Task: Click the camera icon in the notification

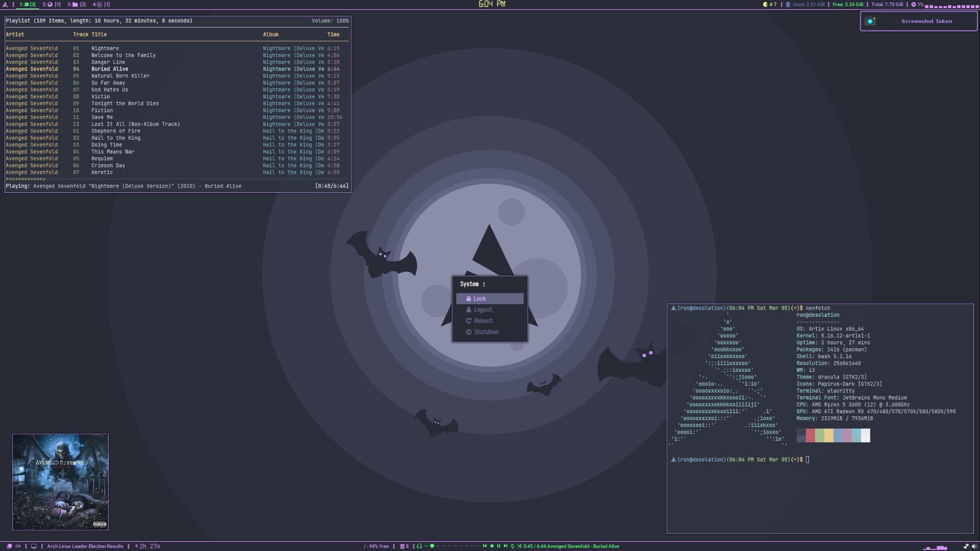Action: tap(870, 21)
